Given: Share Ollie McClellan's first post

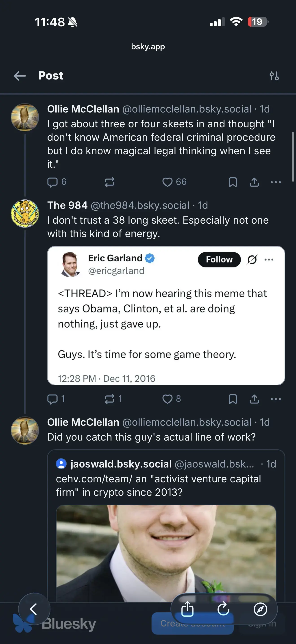Looking at the screenshot, I should click(254, 182).
